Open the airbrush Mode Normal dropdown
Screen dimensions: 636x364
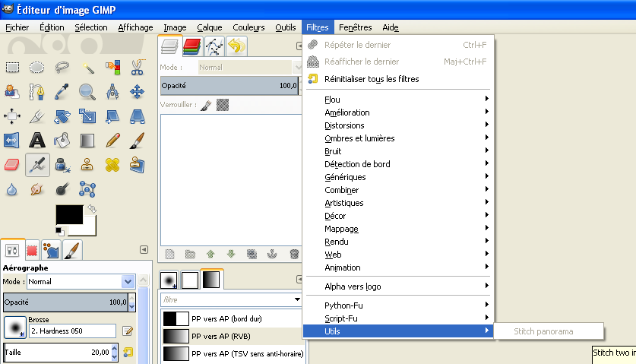click(81, 282)
